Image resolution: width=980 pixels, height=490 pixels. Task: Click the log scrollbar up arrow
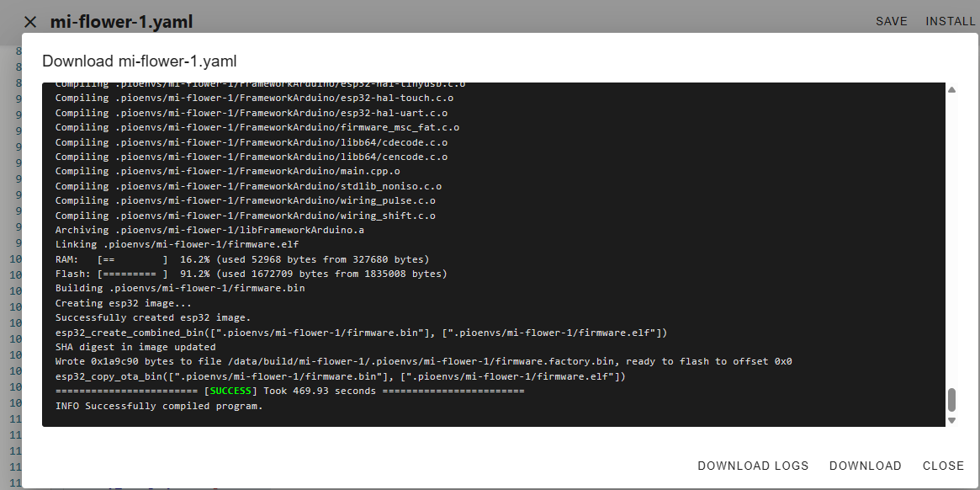(x=952, y=89)
